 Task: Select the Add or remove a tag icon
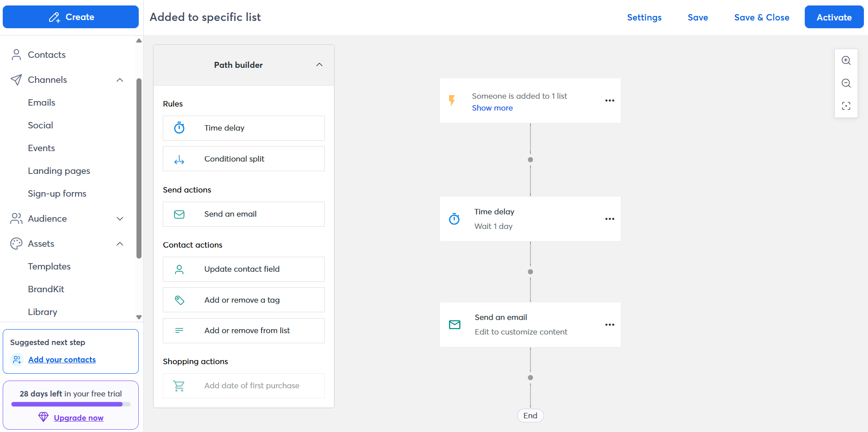[179, 300]
